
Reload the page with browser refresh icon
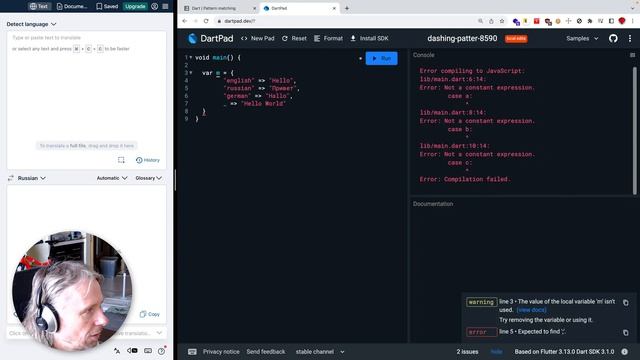pyautogui.click(x=206, y=21)
